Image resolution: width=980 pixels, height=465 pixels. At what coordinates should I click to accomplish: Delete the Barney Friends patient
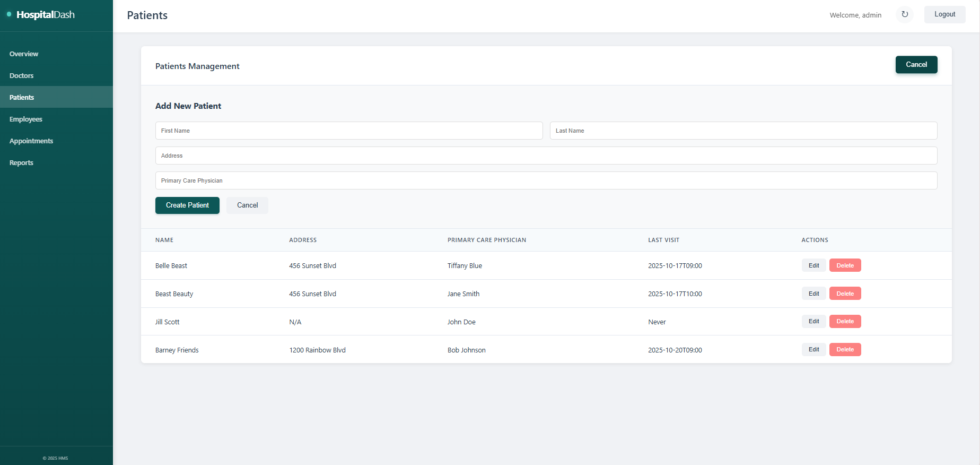(x=845, y=349)
